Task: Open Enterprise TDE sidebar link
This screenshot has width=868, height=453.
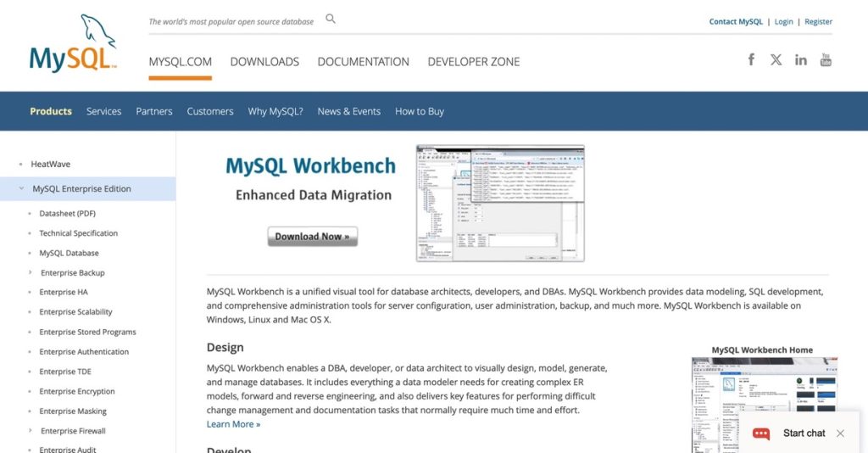Action: (x=65, y=372)
